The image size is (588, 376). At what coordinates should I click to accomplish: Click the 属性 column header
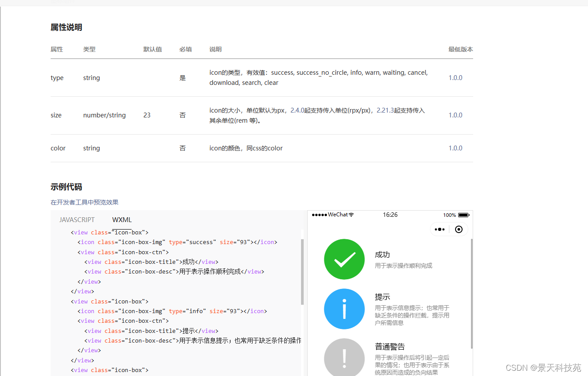[x=57, y=49]
